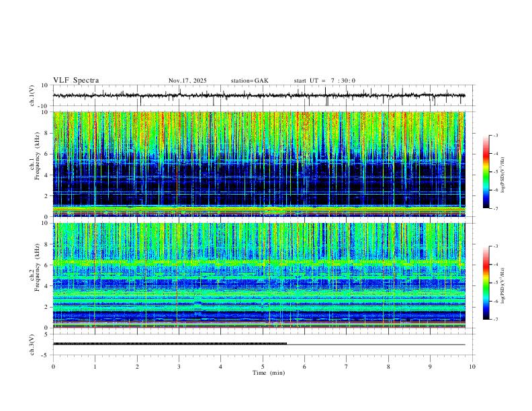Viewport: 532px width, 411px height.
Task: Click time axis tick label '3'
Action: point(179,367)
